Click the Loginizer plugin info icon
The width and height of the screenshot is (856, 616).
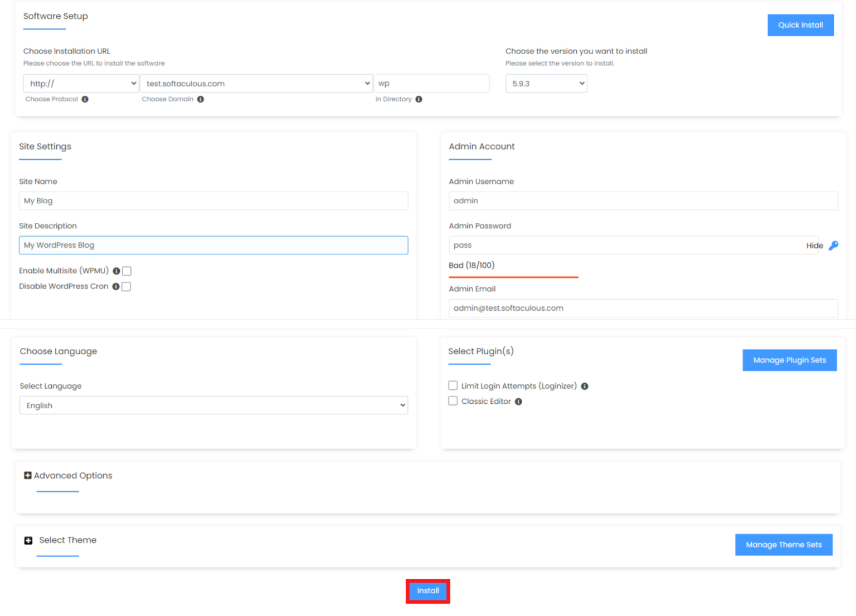[x=585, y=385]
